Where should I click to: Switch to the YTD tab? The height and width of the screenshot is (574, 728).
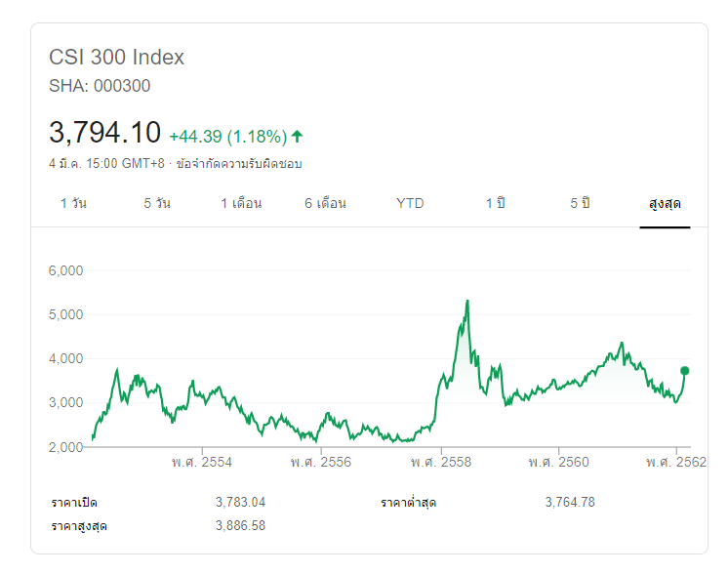click(x=410, y=203)
